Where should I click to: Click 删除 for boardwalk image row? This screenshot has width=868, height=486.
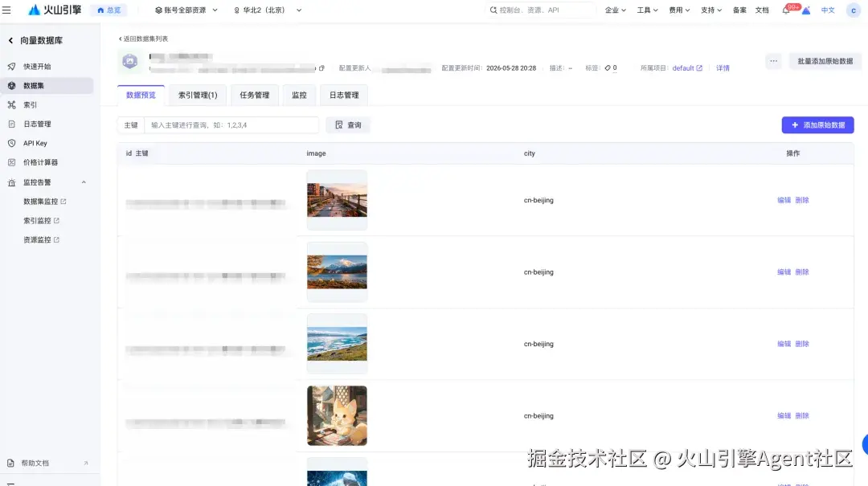click(x=802, y=200)
